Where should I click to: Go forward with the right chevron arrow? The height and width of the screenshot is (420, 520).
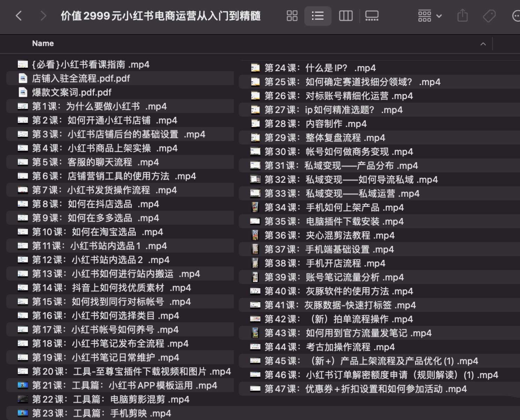click(x=43, y=15)
